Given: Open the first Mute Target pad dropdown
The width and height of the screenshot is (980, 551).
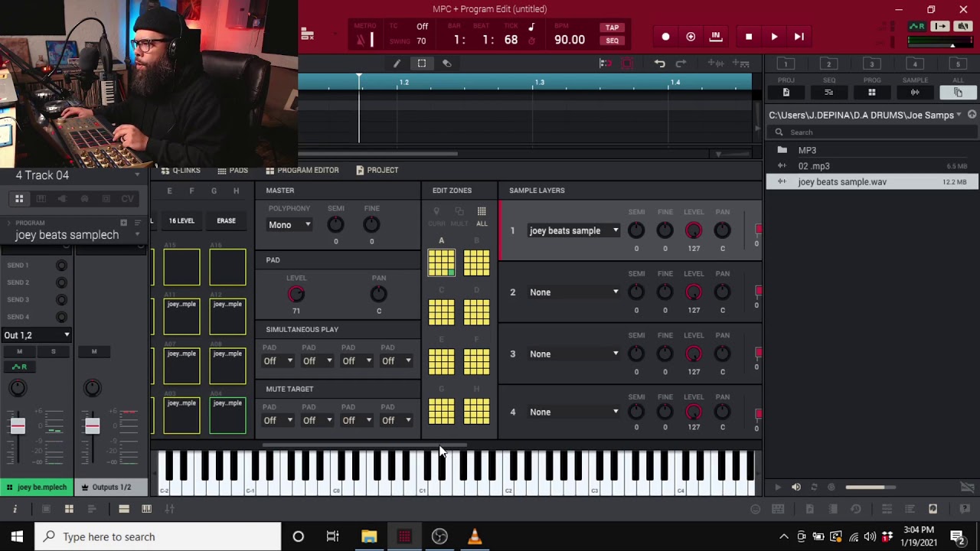Looking at the screenshot, I should point(278,420).
